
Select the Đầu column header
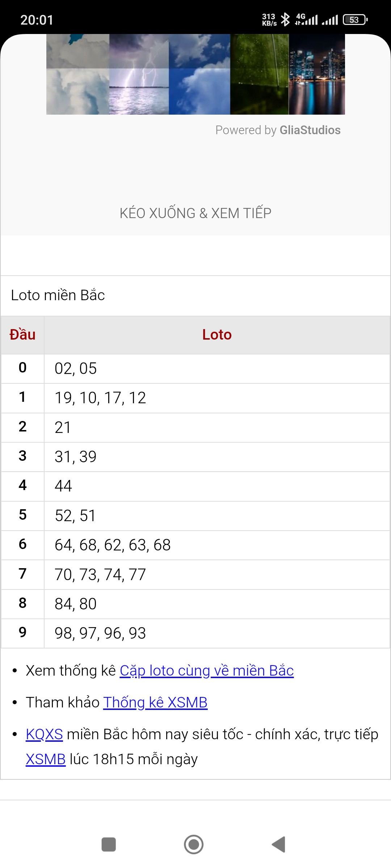22,335
